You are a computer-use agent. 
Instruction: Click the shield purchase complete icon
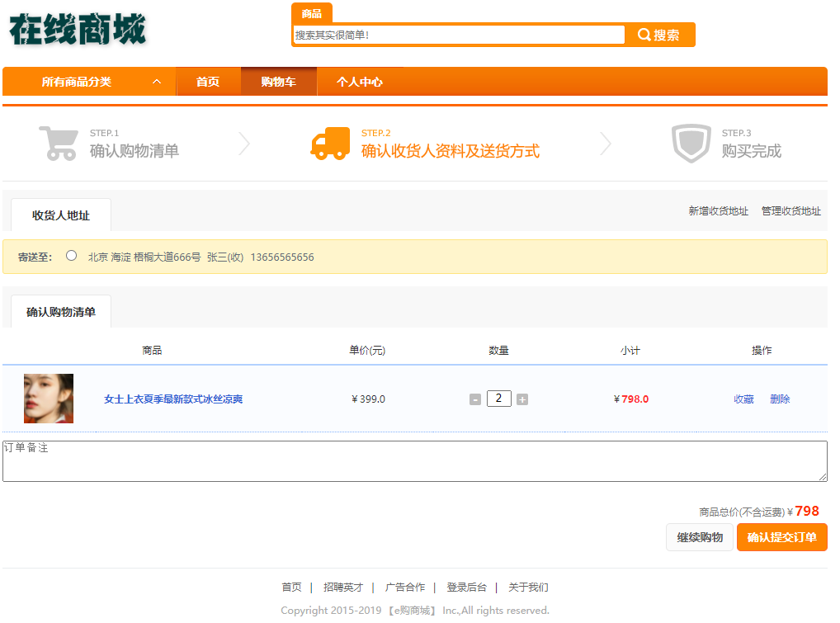(691, 144)
